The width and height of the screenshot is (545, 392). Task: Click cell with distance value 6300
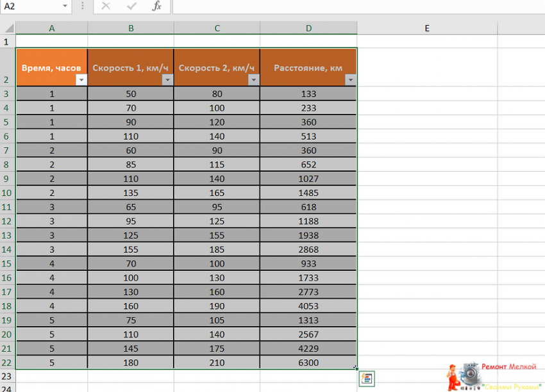coord(308,363)
